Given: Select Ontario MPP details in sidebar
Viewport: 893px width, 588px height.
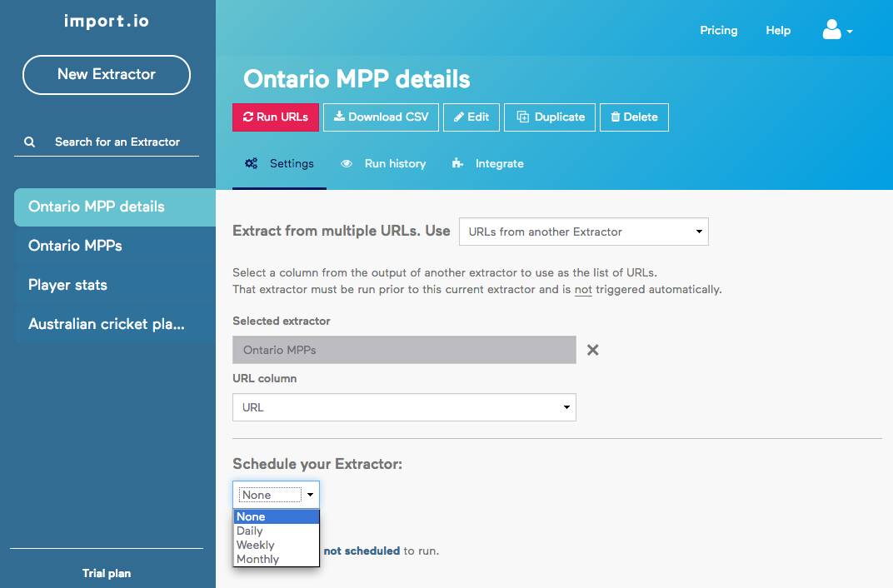Looking at the screenshot, I should point(115,207).
